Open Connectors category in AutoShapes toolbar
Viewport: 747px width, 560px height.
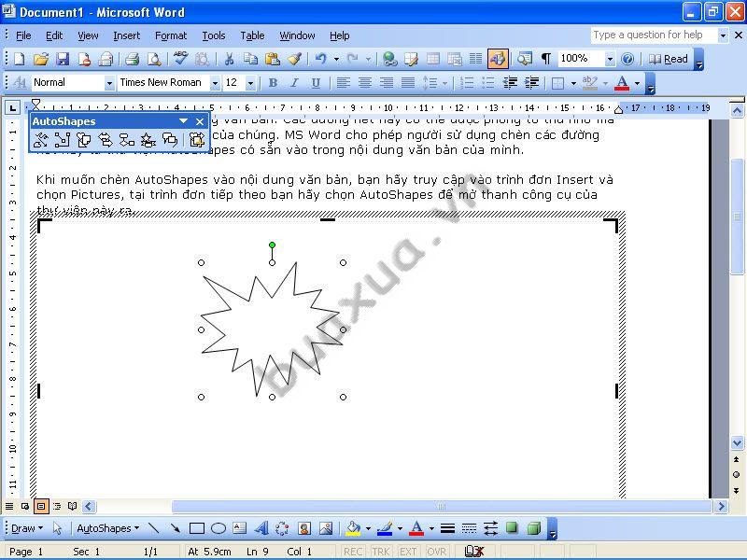(x=63, y=139)
